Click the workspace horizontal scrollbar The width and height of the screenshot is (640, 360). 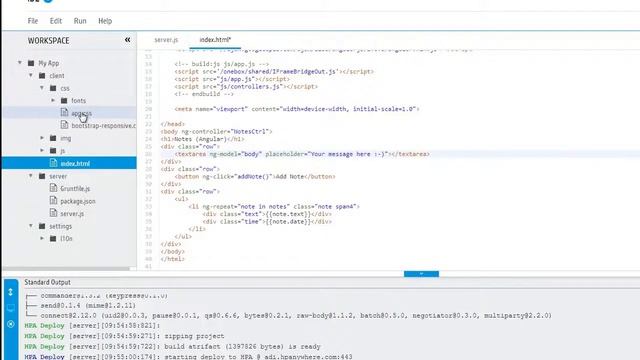[66, 269]
